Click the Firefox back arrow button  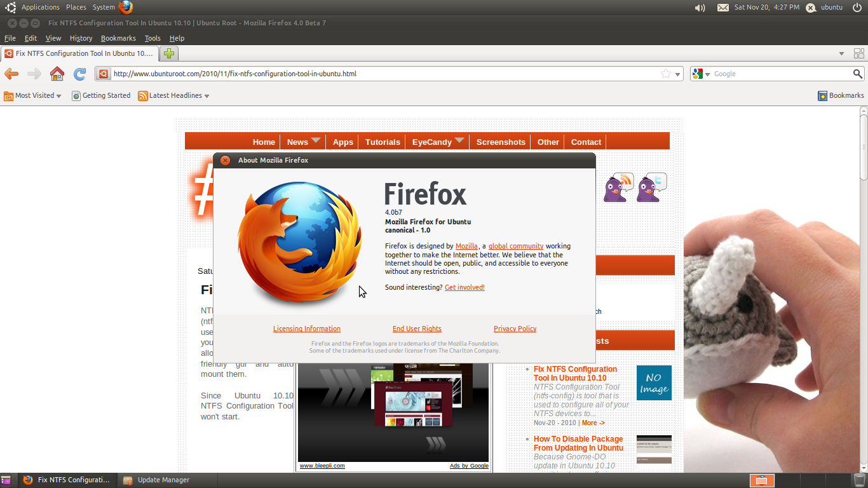[11, 74]
